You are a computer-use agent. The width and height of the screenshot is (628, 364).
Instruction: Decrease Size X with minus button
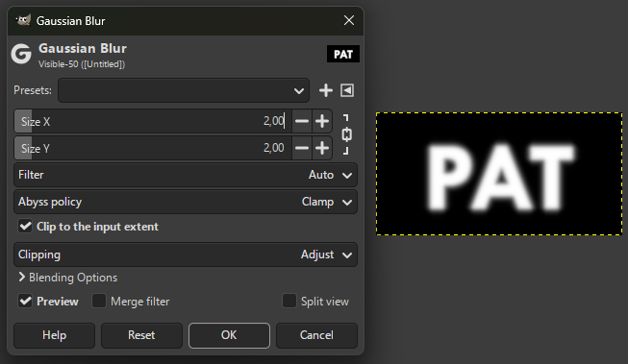point(302,121)
